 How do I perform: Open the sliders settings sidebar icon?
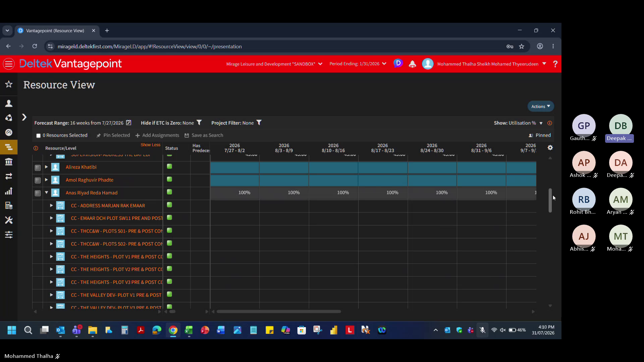9,235
